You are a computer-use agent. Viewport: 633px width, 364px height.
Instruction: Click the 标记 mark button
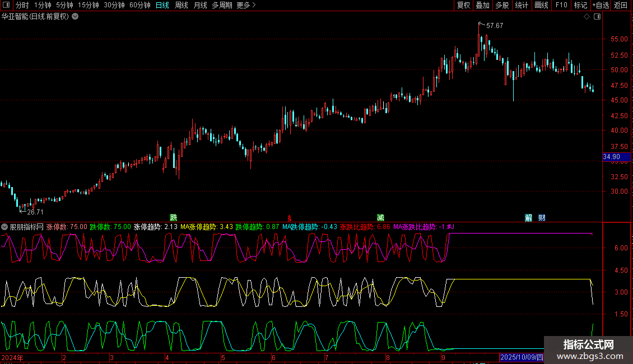click(580, 5)
